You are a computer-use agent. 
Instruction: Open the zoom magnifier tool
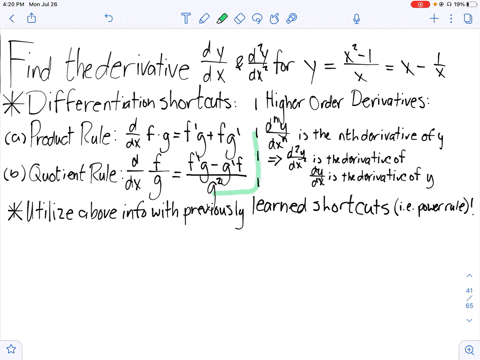click(x=469, y=350)
